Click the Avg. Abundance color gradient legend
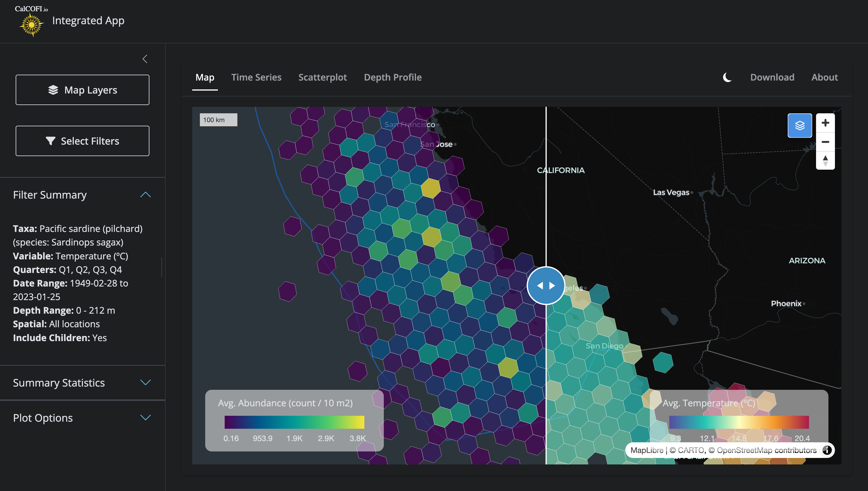Screen dimensions: 868x491 (x=294, y=422)
